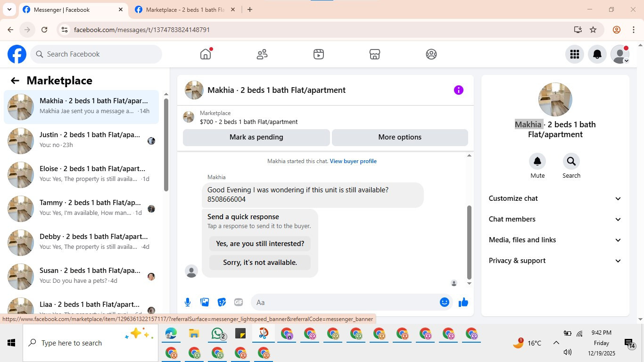Open Chrome three-dot menu

(634, 30)
